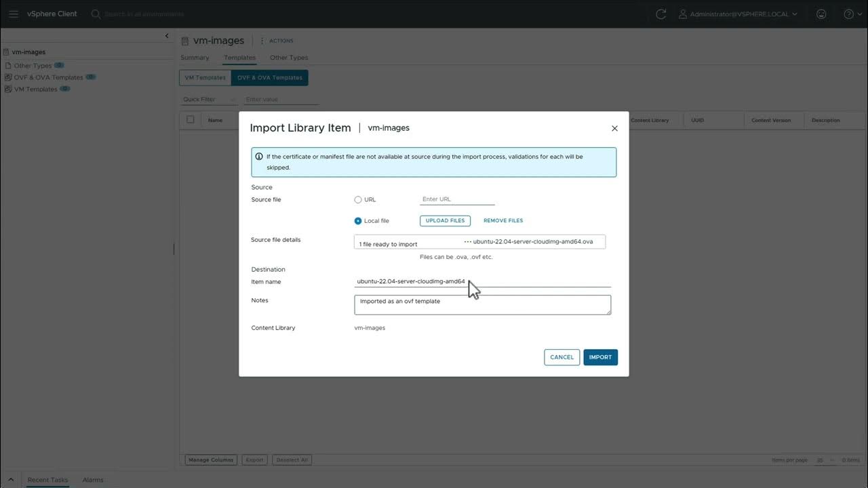
Task: Click the filter Enter value field
Action: click(281, 100)
